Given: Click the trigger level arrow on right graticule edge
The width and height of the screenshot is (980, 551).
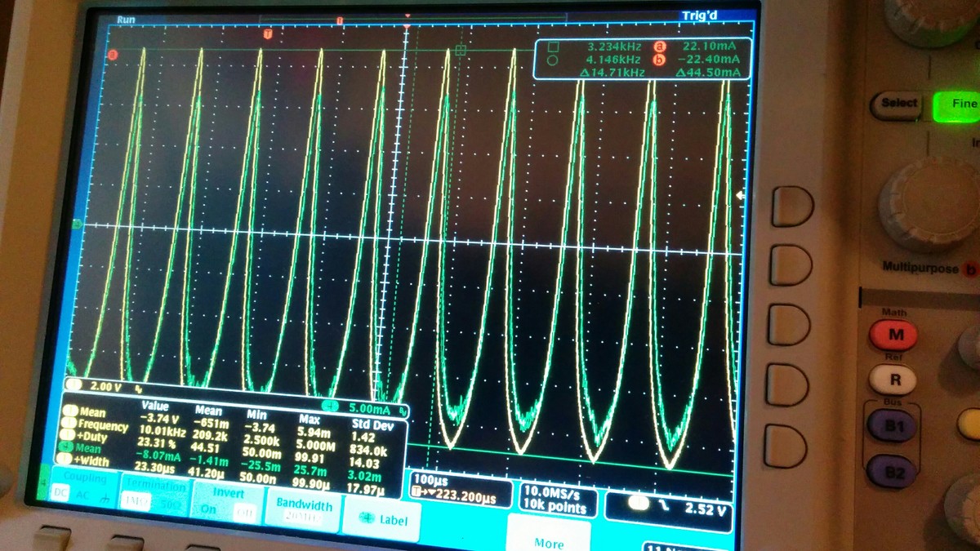Looking at the screenshot, I should [740, 195].
